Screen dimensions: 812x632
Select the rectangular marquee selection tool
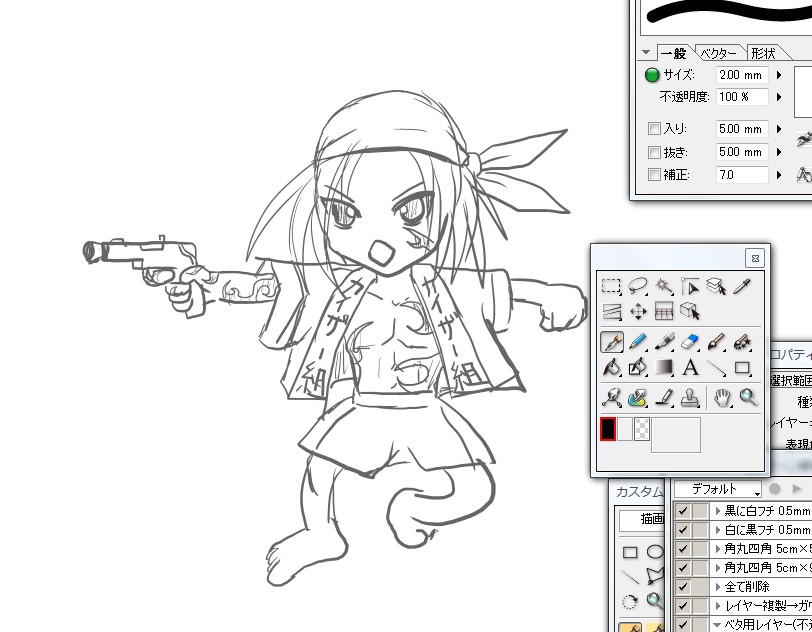tap(611, 287)
